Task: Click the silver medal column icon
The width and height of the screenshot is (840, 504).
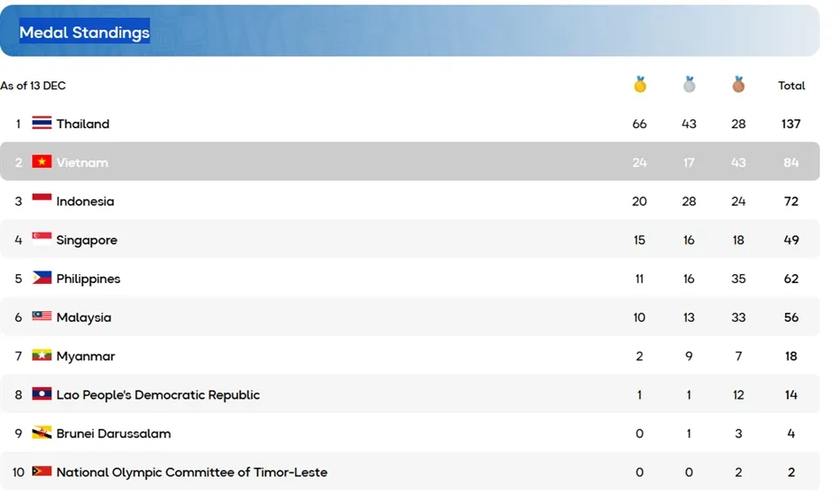Action: click(689, 85)
